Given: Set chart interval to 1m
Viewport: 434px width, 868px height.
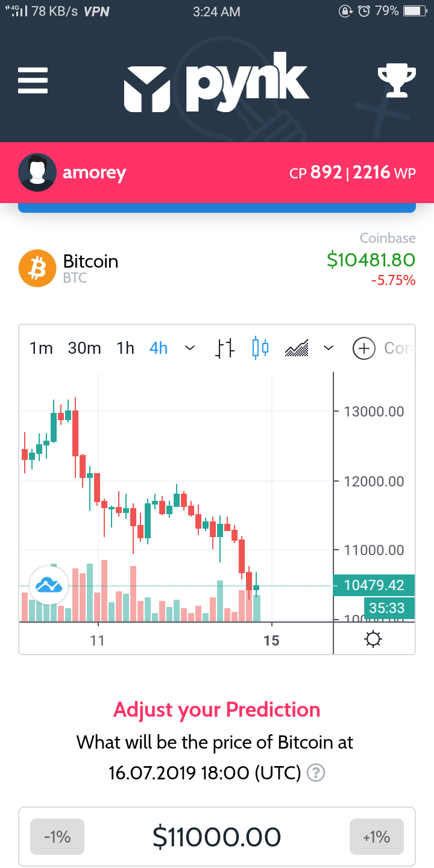Looking at the screenshot, I should point(41,348).
